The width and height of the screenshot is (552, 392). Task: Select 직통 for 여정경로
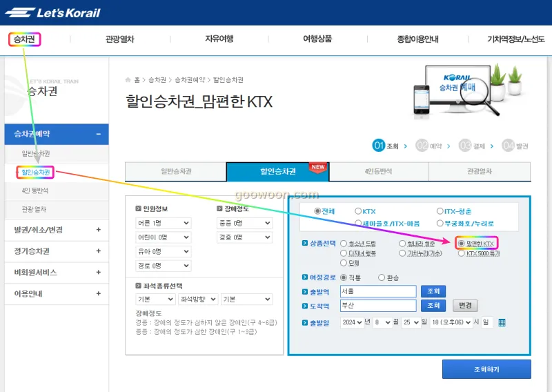[x=344, y=277]
